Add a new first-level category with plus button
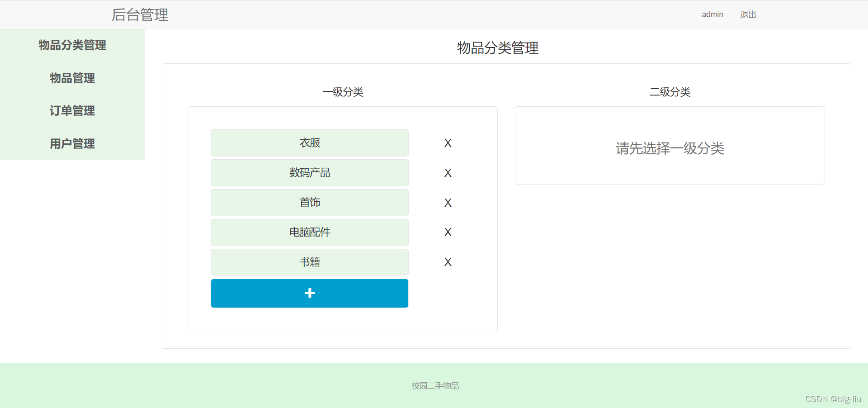The height and width of the screenshot is (408, 868). coord(310,293)
